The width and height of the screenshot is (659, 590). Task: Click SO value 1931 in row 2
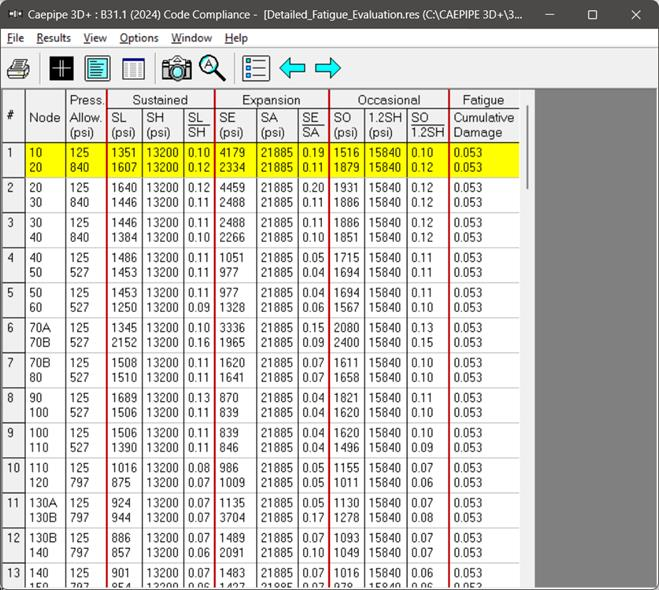click(x=346, y=187)
